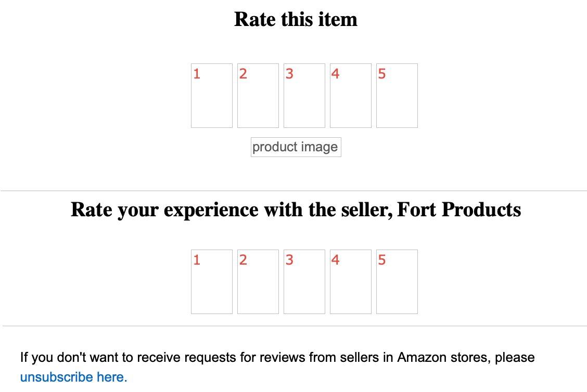Open the product image placeholder
Screen dimensions: 587x392
click(x=296, y=147)
